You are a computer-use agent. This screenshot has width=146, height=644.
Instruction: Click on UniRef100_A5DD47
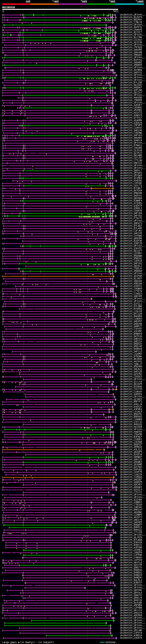point(131,87)
